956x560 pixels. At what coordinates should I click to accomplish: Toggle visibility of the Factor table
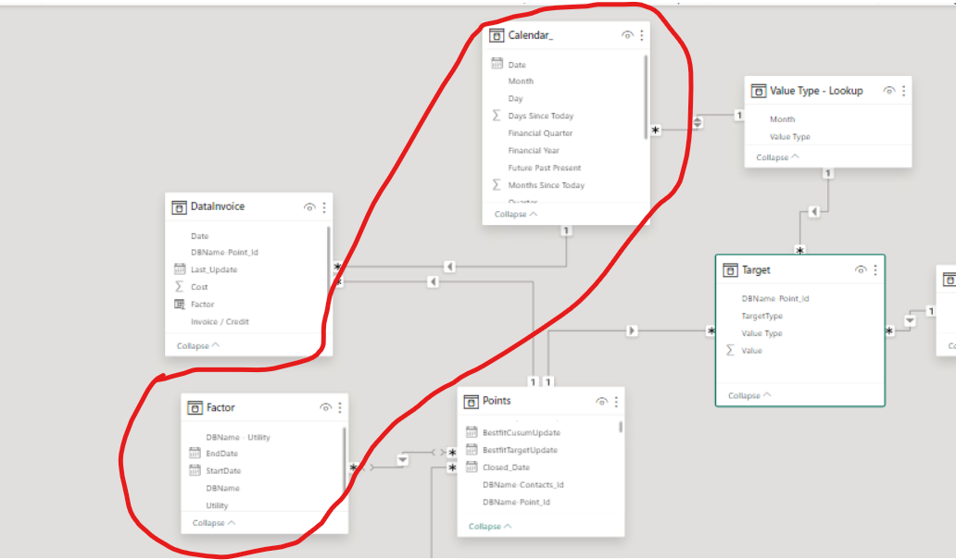325,407
